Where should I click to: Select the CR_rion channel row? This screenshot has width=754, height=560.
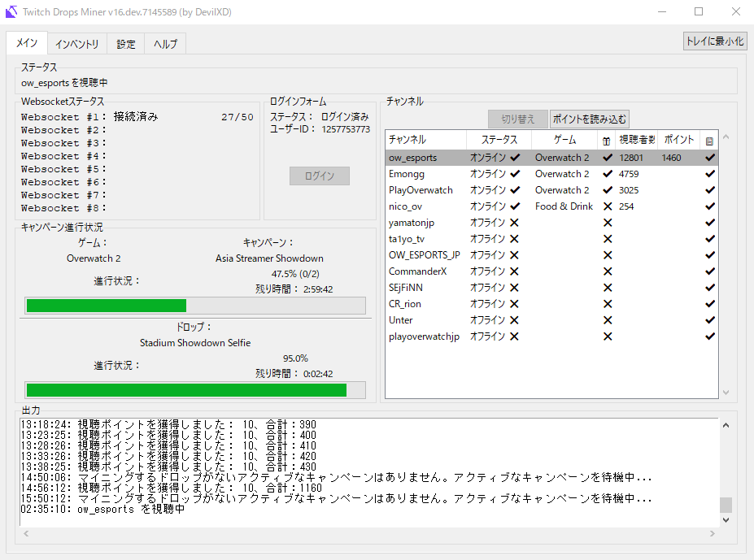(551, 304)
